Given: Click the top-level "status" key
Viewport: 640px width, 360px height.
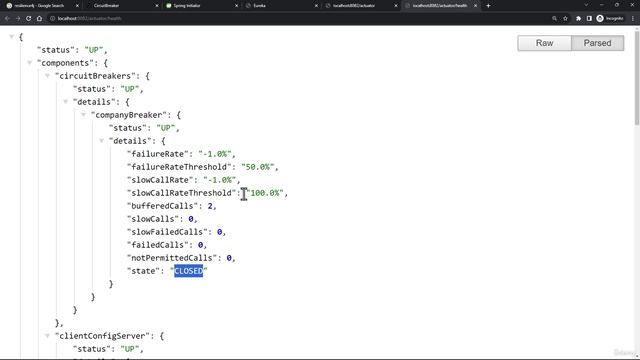Looking at the screenshot, I should pyautogui.click(x=56, y=50).
